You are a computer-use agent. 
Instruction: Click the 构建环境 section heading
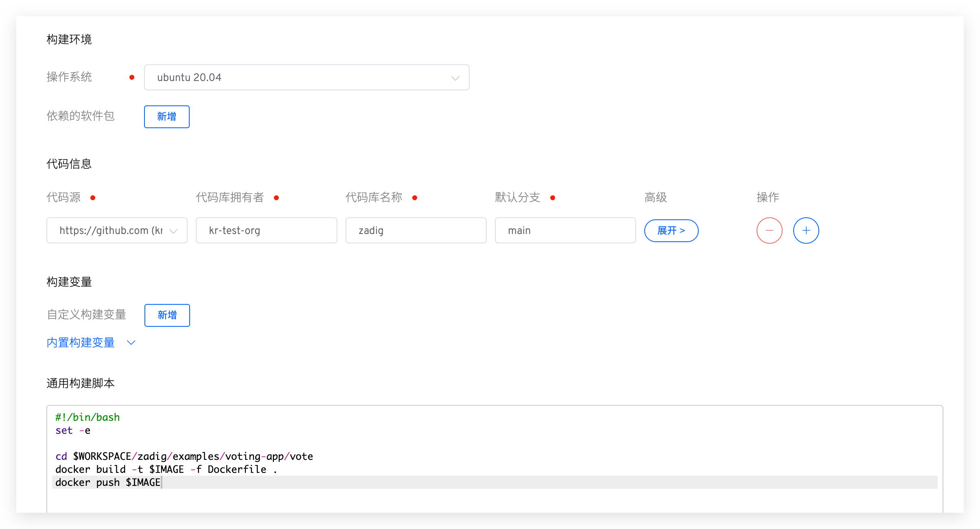click(69, 39)
